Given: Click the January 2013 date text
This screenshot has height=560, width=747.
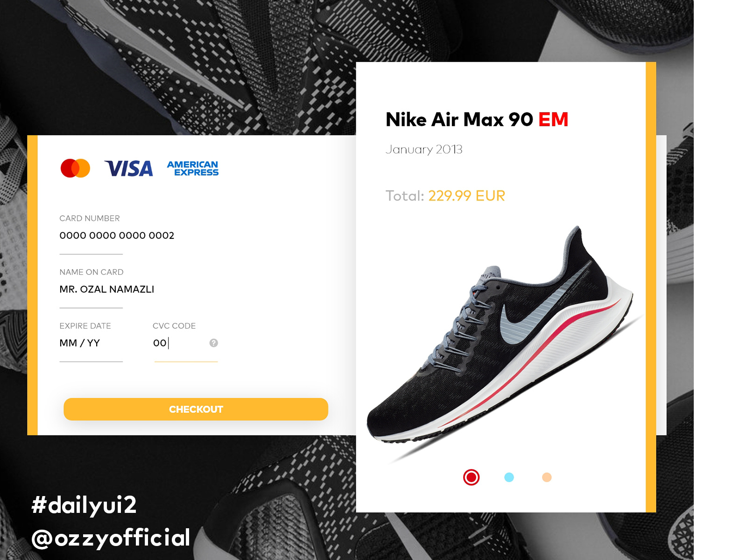Looking at the screenshot, I should click(x=424, y=149).
